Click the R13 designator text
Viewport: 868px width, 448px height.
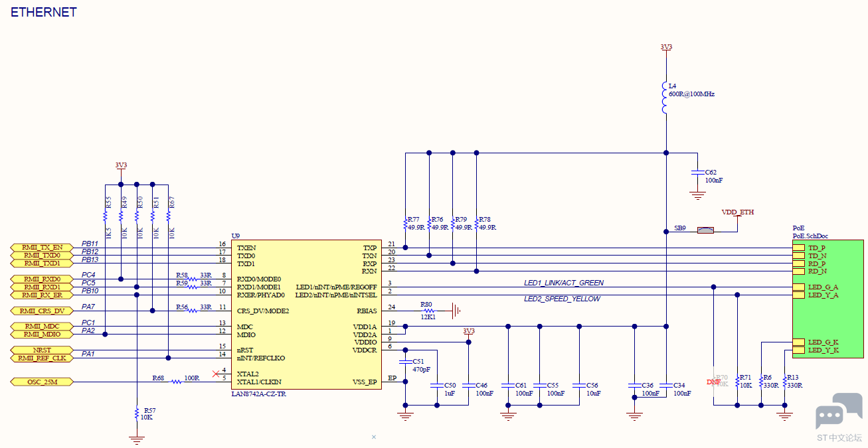click(x=793, y=377)
